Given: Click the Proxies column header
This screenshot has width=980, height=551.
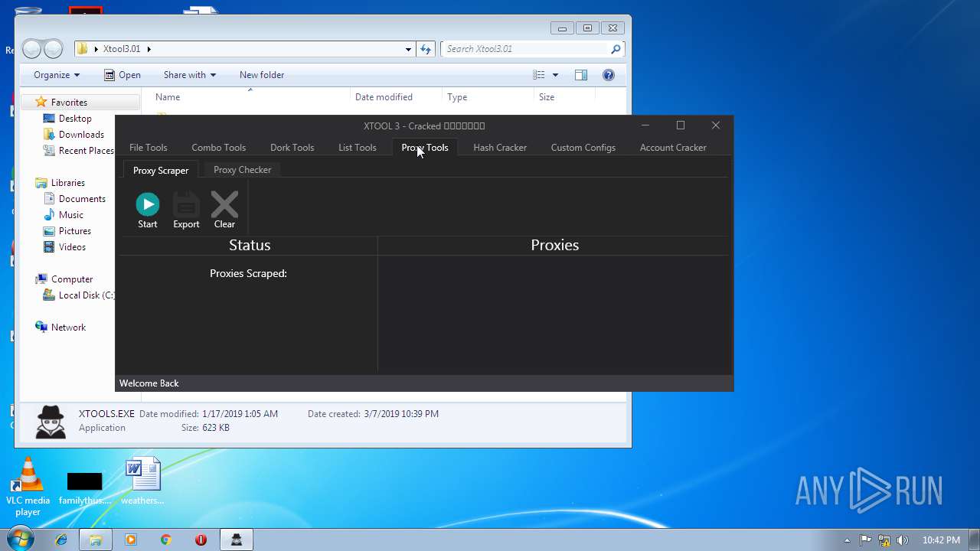Looking at the screenshot, I should click(555, 245).
